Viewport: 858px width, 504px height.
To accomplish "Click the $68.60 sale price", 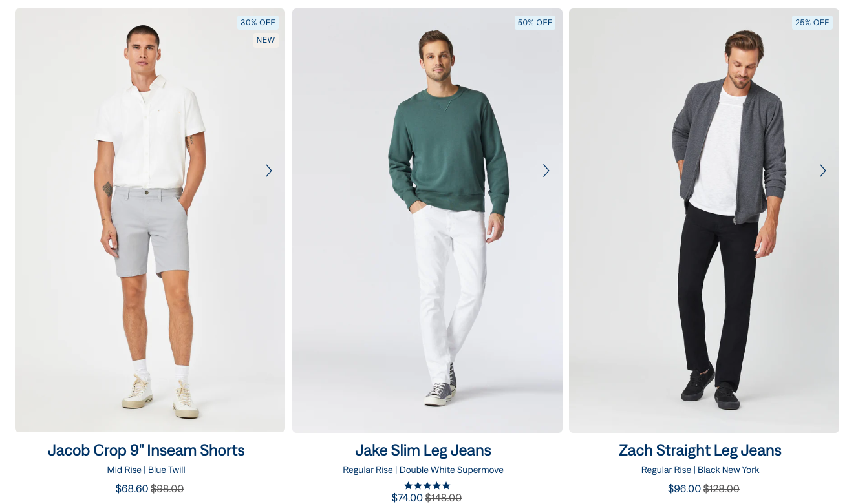I will click(132, 489).
